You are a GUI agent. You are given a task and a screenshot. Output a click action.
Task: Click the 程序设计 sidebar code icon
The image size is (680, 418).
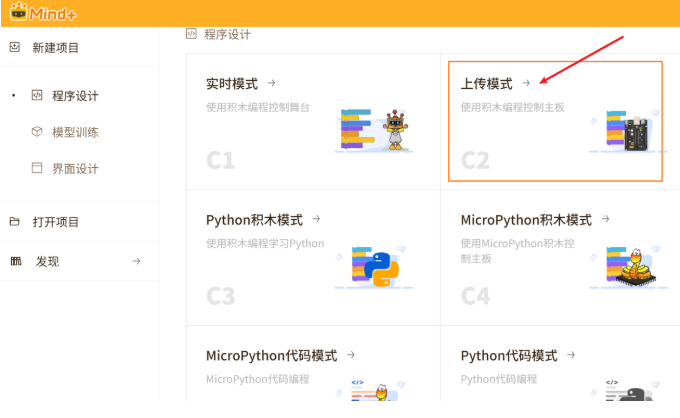coord(37,95)
